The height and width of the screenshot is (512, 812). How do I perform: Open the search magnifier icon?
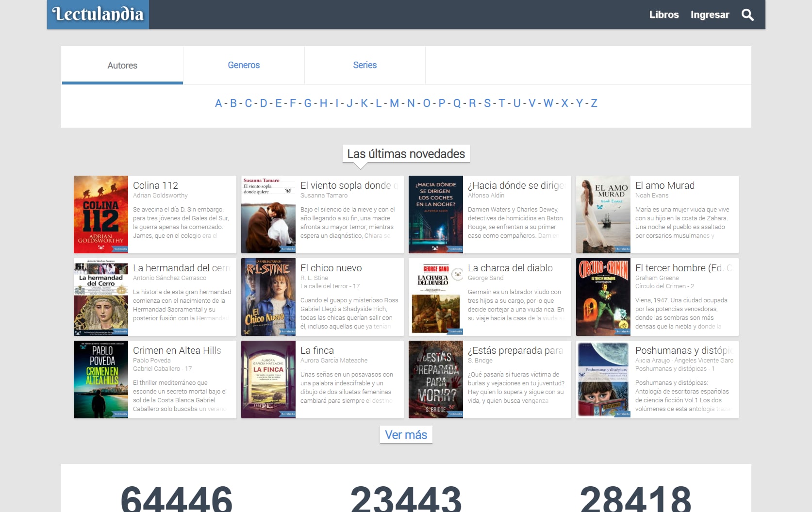[x=747, y=15]
